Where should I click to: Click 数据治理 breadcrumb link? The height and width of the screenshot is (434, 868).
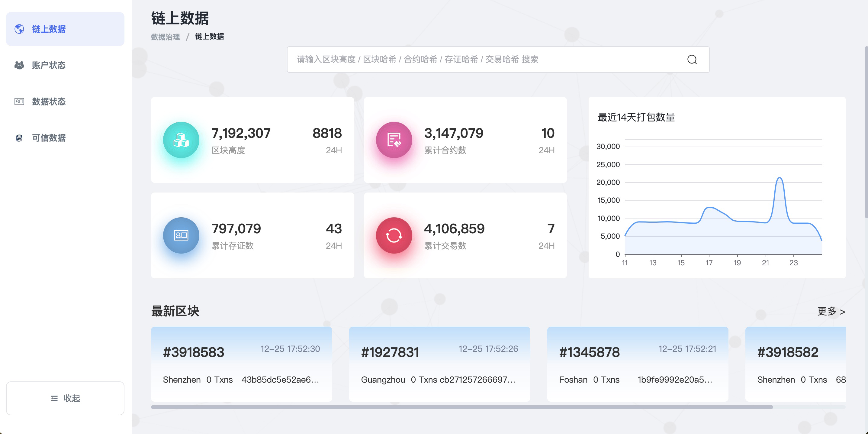coord(165,37)
